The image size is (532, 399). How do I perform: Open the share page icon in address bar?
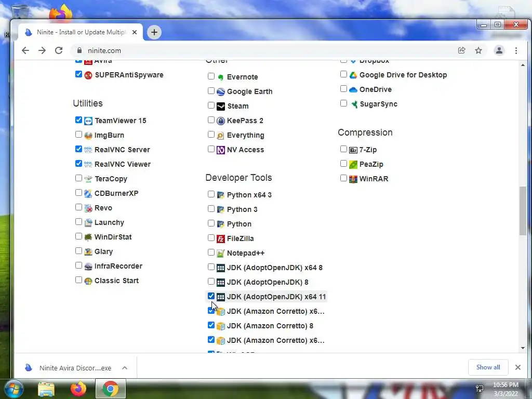[461, 50]
